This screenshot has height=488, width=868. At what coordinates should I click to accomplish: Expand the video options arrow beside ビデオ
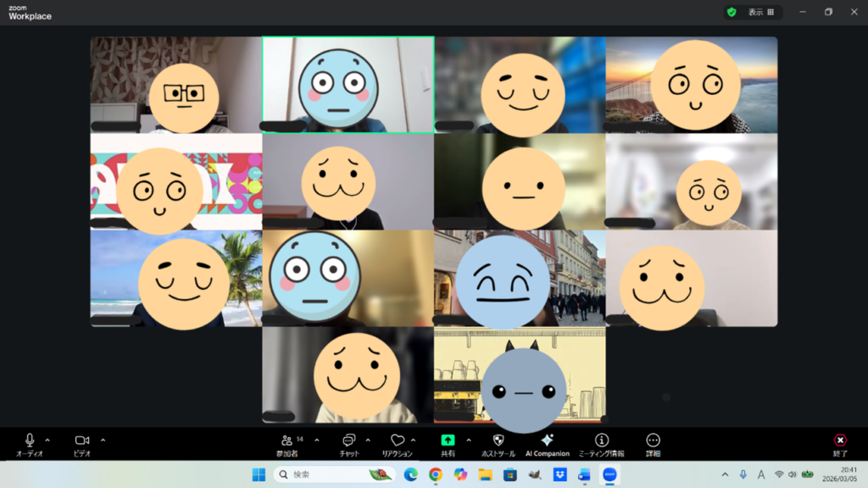[x=103, y=440]
